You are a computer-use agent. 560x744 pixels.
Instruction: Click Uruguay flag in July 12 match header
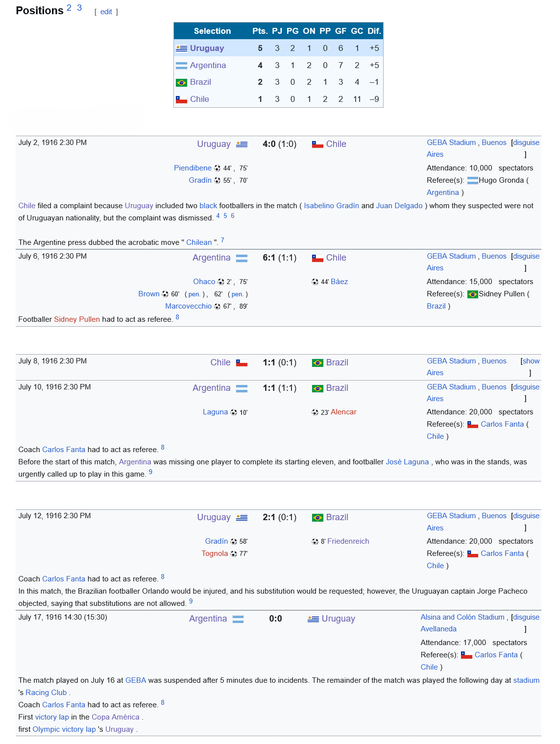242,518
